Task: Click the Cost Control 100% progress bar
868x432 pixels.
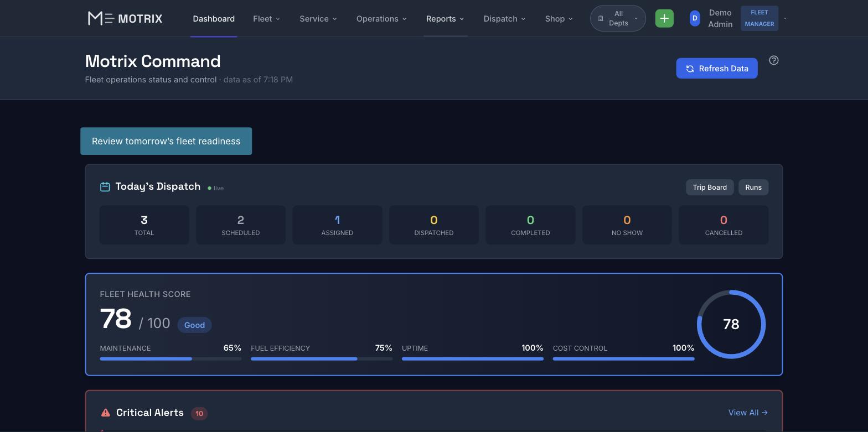Action: pos(624,359)
